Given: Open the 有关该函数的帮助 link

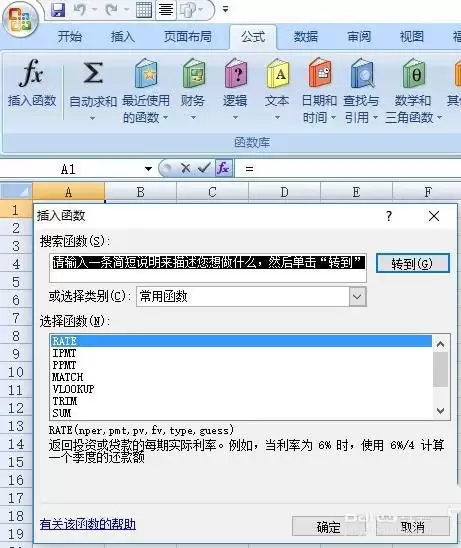Looking at the screenshot, I should pos(88,524).
